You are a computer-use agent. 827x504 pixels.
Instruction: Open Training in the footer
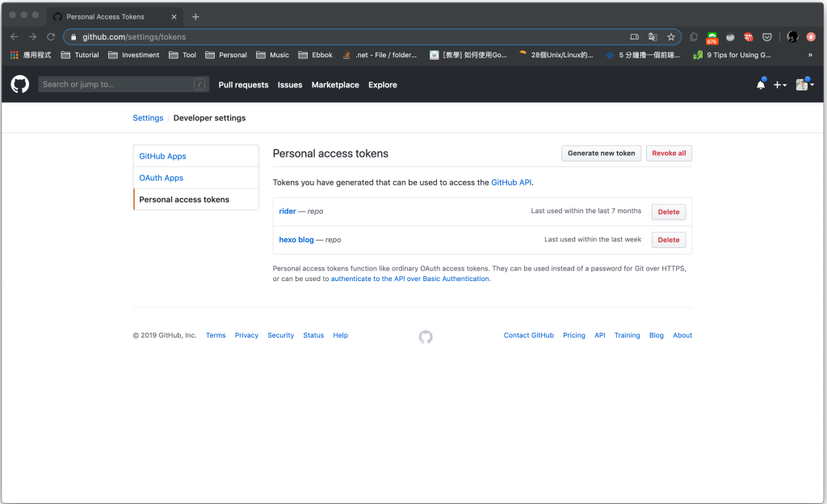pos(627,335)
